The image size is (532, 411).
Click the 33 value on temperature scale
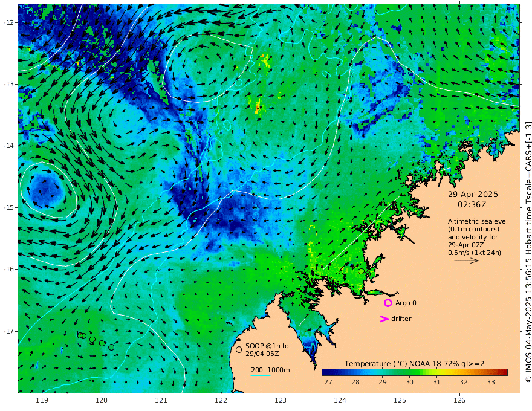coord(491,382)
